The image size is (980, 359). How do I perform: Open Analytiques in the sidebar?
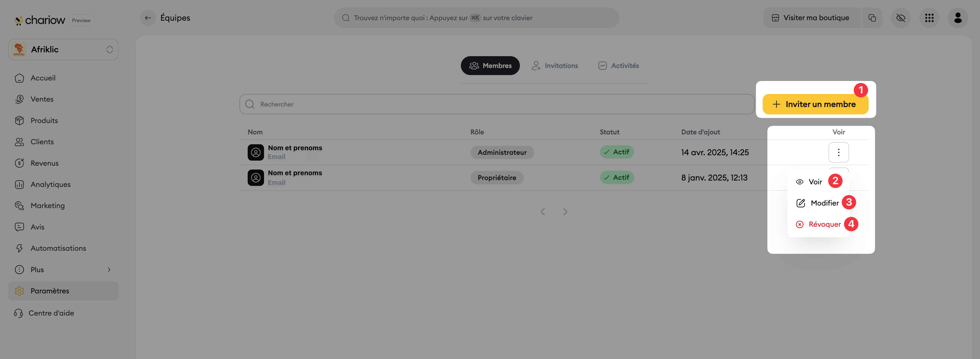(50, 184)
